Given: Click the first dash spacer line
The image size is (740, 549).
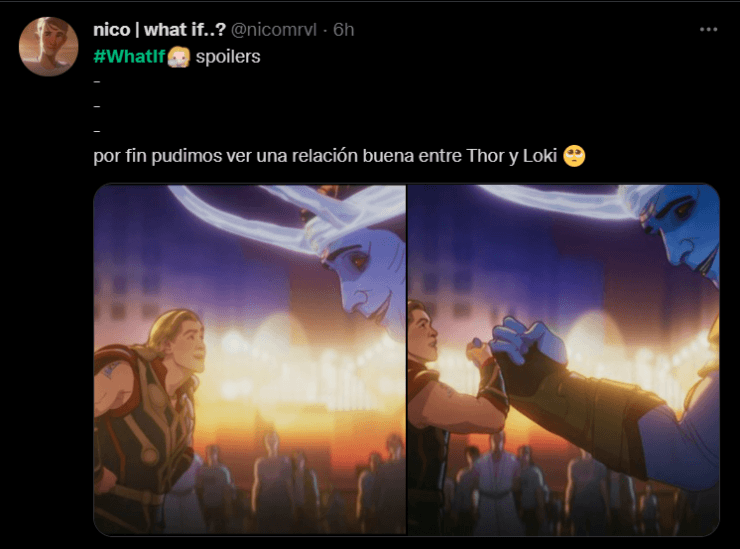Looking at the screenshot, I should click(97, 82).
